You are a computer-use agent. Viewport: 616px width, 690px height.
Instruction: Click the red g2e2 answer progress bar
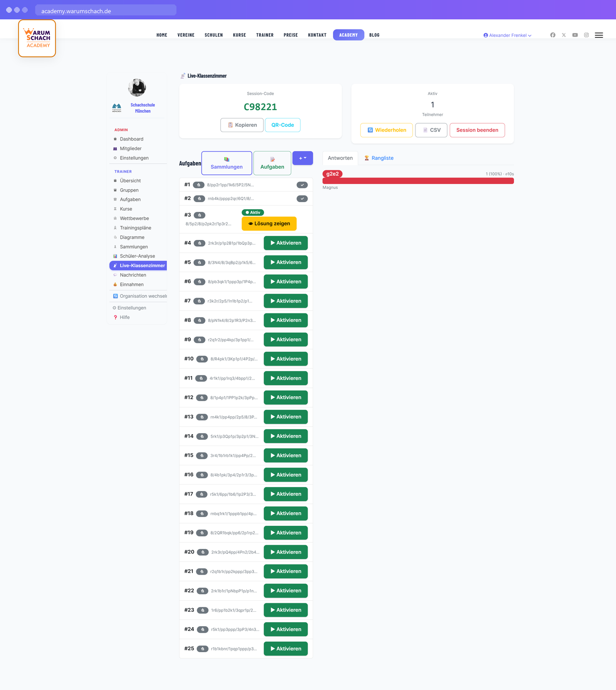418,181
